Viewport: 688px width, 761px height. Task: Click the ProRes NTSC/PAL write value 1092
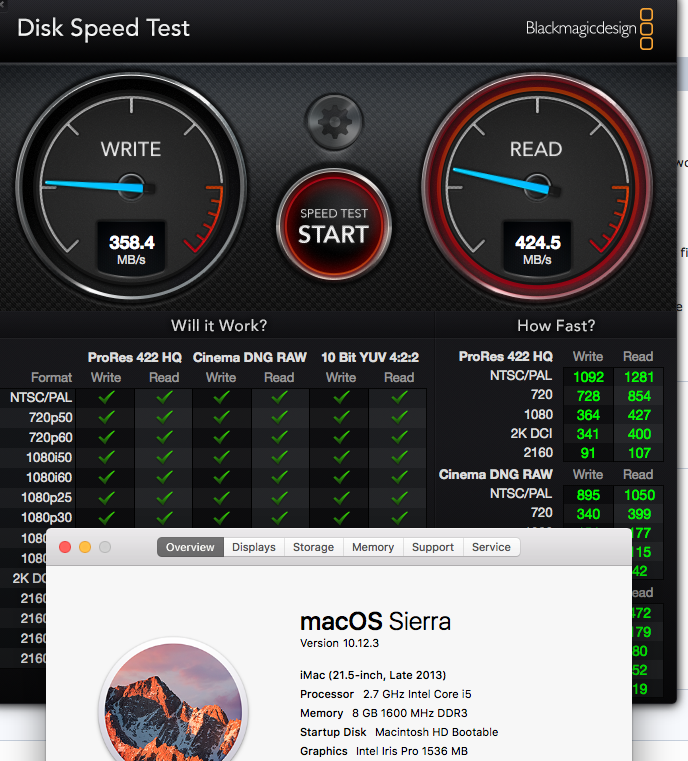(x=589, y=377)
